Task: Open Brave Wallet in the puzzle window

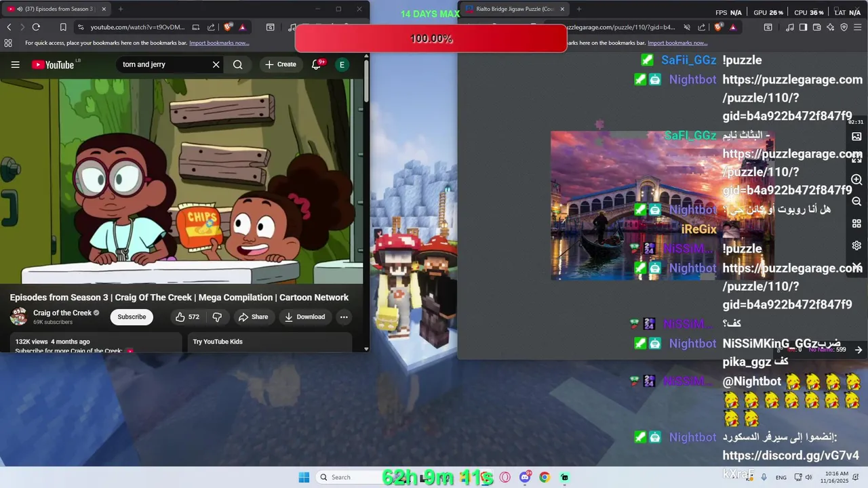Action: click(816, 27)
